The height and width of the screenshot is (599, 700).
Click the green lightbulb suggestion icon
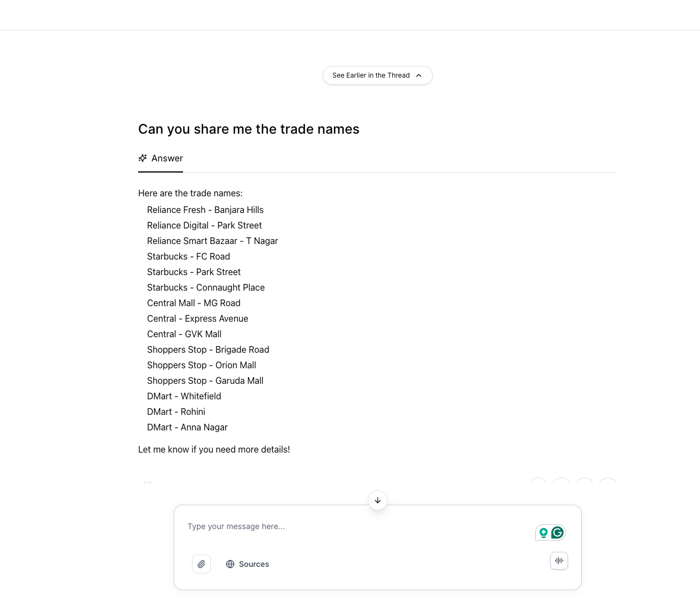point(544,532)
